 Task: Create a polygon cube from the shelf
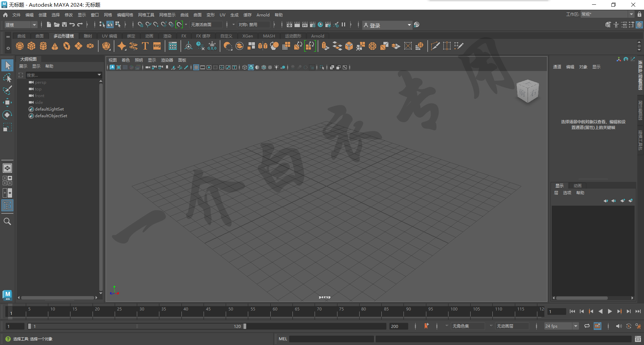(x=32, y=46)
